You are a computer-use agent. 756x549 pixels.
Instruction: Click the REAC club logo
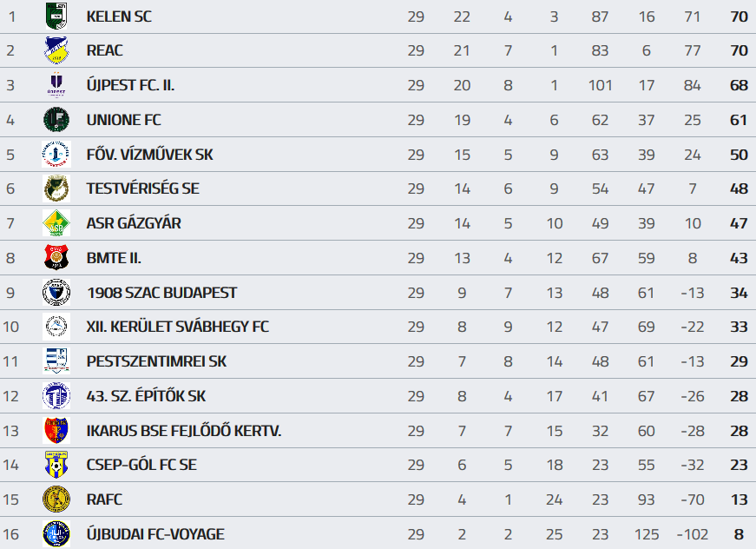(x=56, y=50)
